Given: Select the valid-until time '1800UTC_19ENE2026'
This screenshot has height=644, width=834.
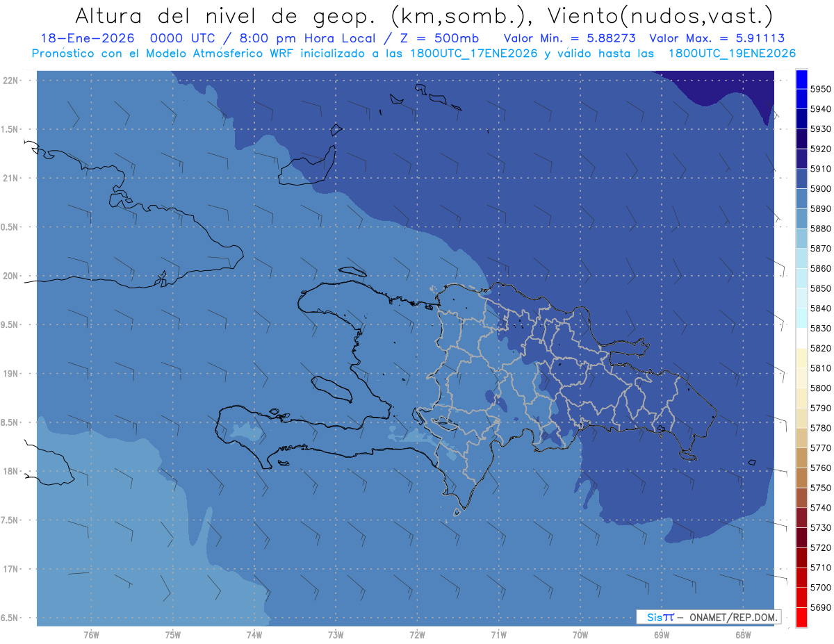Looking at the screenshot, I should coord(732,53).
